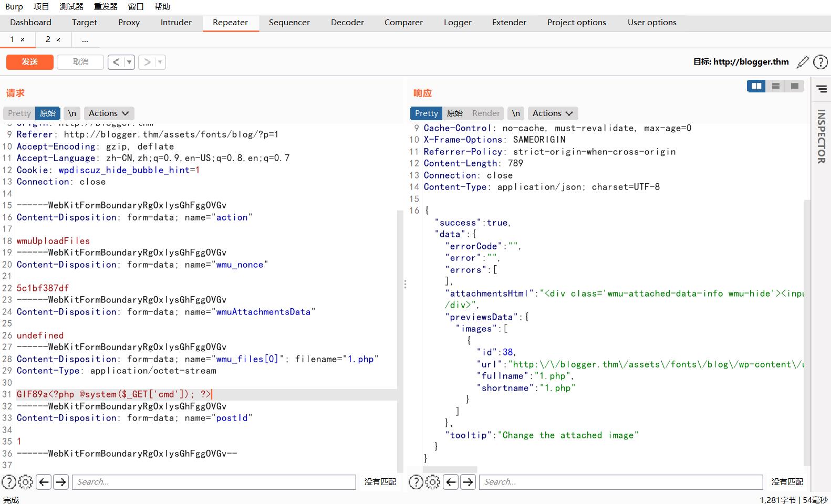Screen dimensions: 831x504
Task: Select side-by-side layout view
Action: pyautogui.click(x=756, y=86)
